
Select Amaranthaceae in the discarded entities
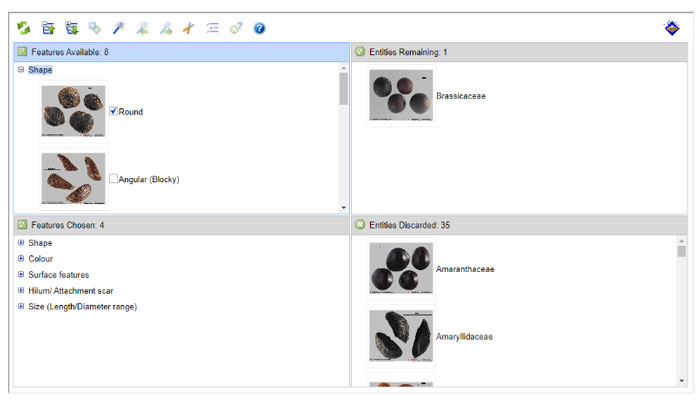point(465,269)
